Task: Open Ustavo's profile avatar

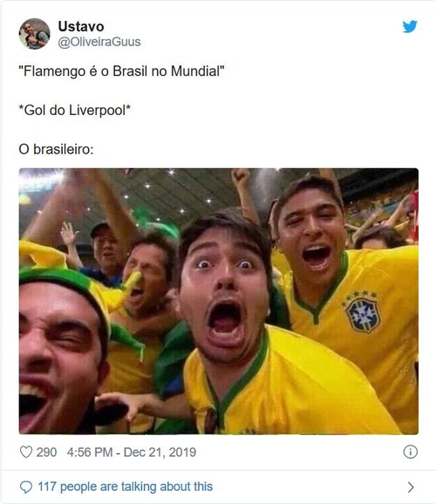Action: pyautogui.click(x=34, y=33)
